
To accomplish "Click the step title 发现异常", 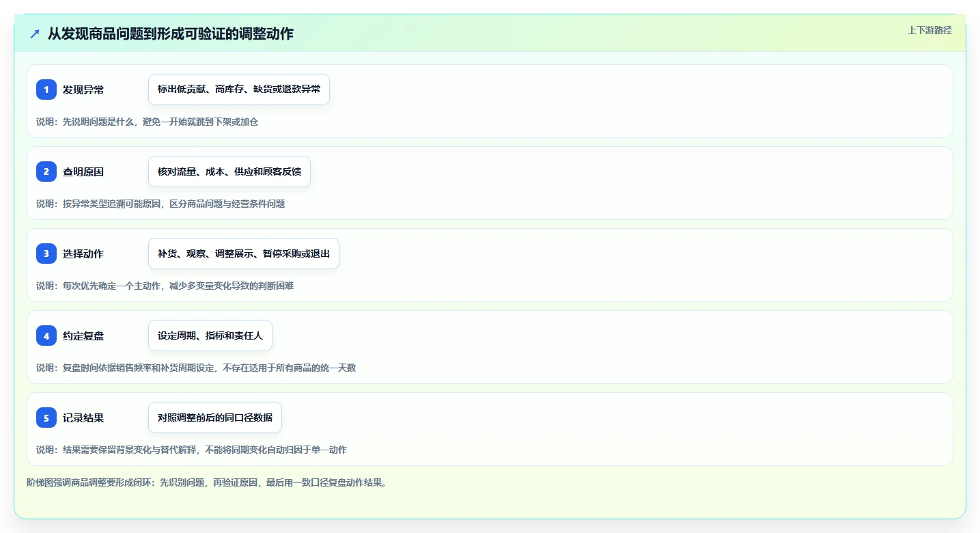I will click(83, 90).
